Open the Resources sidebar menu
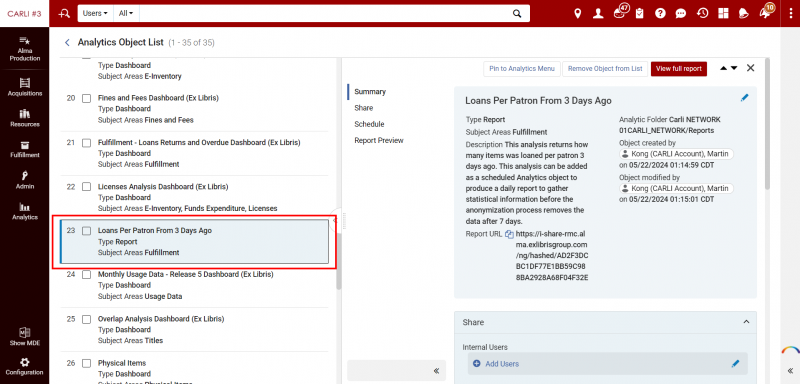The image size is (800, 384). click(24, 118)
